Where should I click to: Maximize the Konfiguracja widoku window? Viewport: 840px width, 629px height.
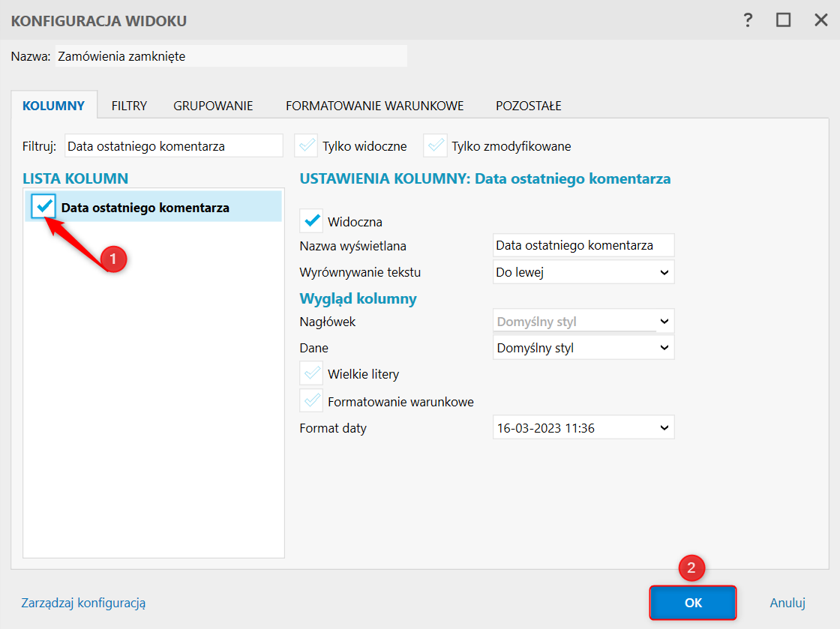[x=783, y=20]
